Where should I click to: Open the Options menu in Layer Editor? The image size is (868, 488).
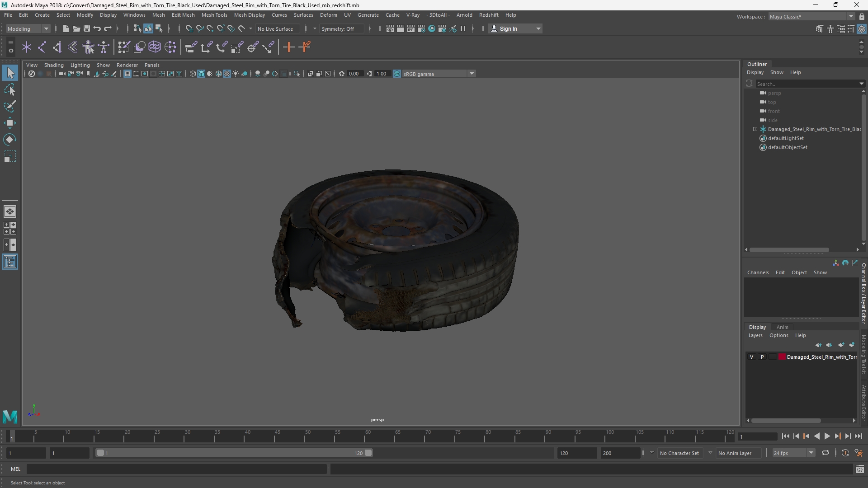778,335
